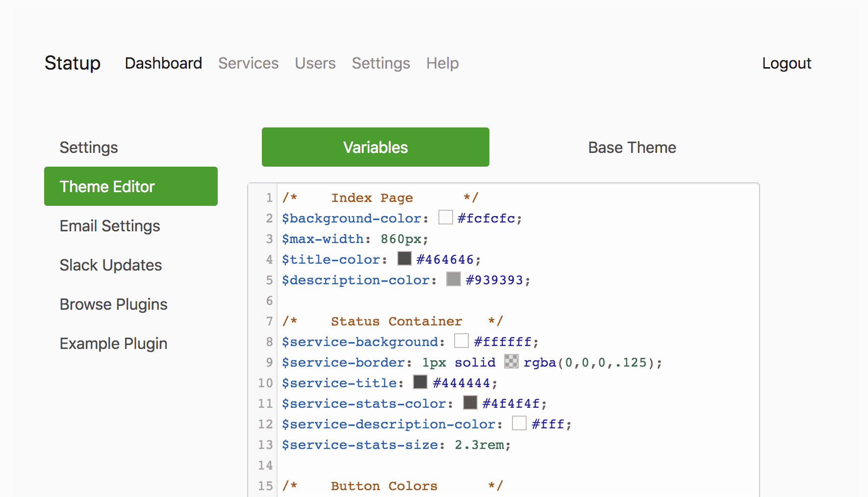Viewport: 868px width, 497px height.
Task: Go to the Services page
Action: (248, 63)
